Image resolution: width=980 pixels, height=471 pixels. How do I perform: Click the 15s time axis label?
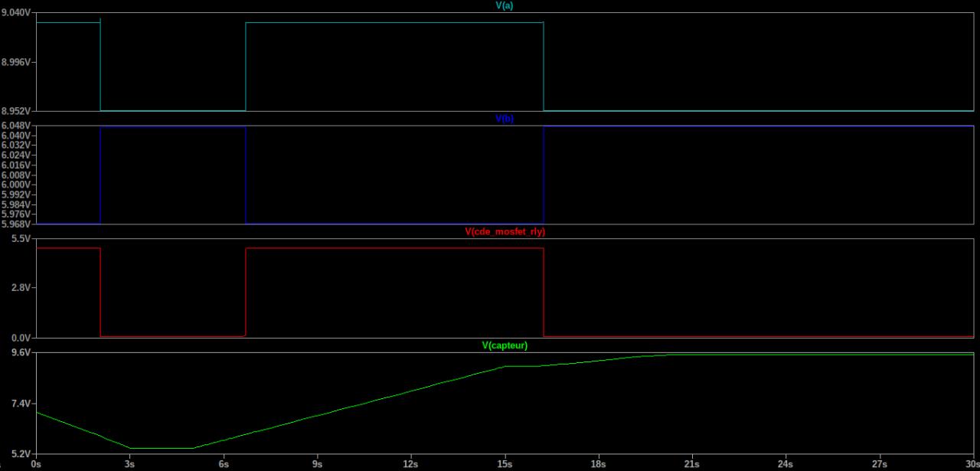pyautogui.click(x=505, y=464)
